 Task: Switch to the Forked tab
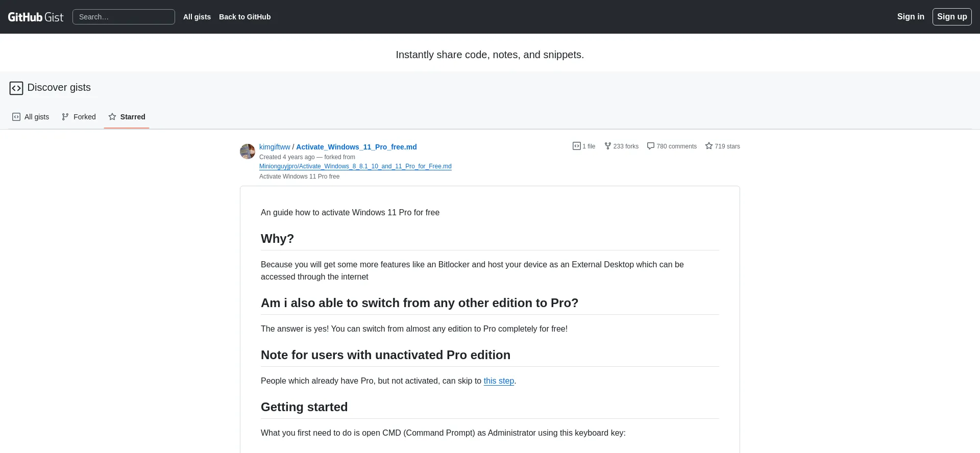79,117
